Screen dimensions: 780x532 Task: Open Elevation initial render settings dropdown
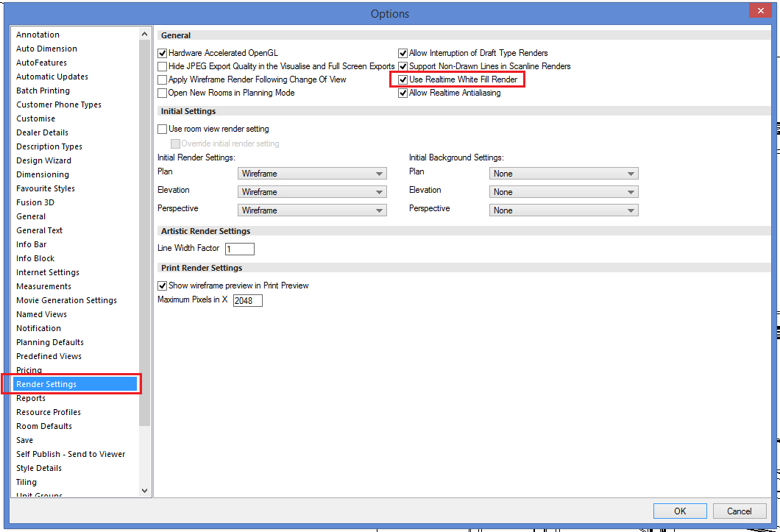[x=312, y=192]
